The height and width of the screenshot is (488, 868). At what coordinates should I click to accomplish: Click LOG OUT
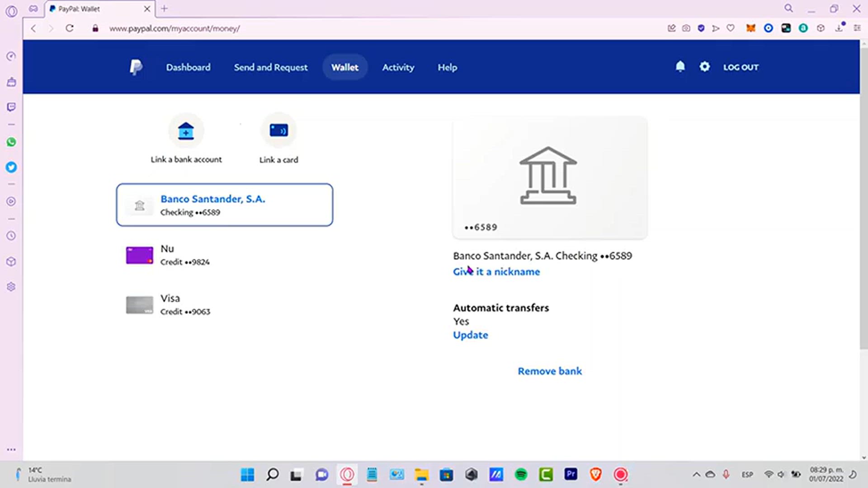(741, 67)
